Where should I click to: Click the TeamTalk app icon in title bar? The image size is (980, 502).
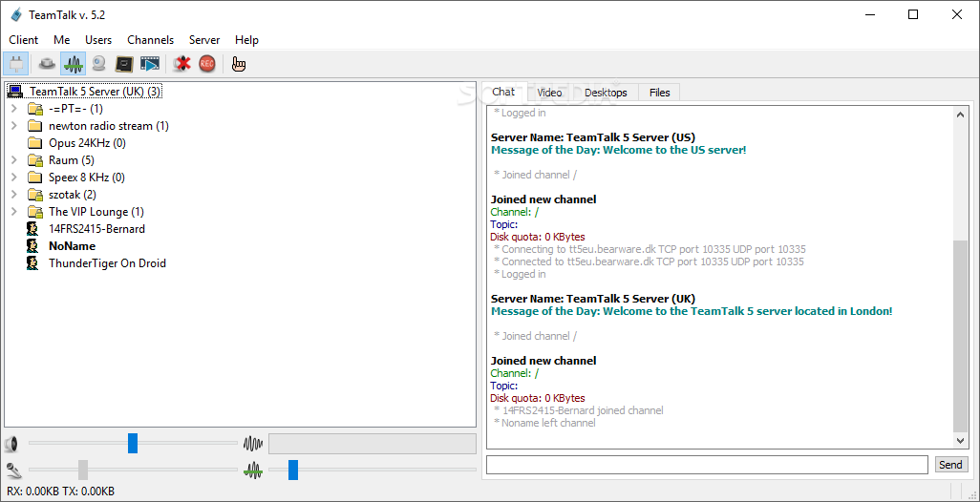(15, 15)
